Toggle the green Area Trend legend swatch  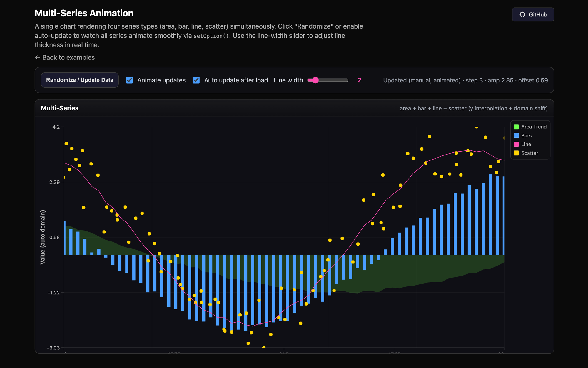click(516, 127)
